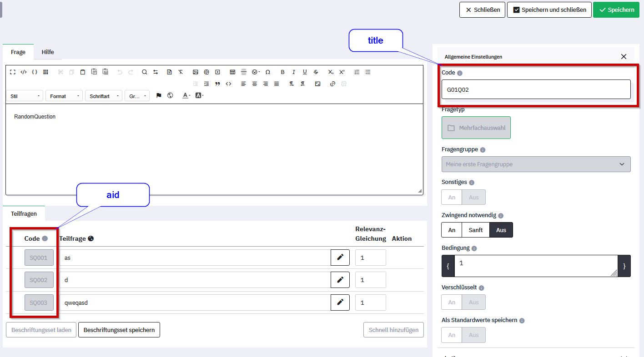Turn Sonstiges to An

(452, 197)
